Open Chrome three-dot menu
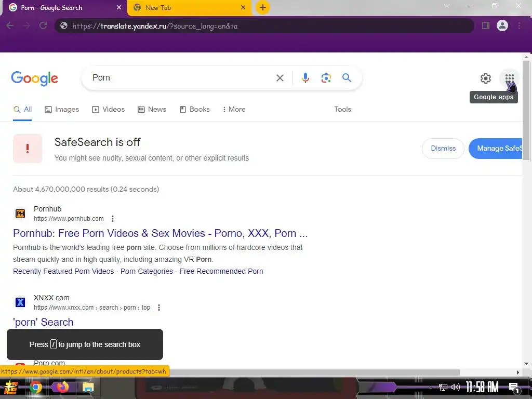 point(519,26)
